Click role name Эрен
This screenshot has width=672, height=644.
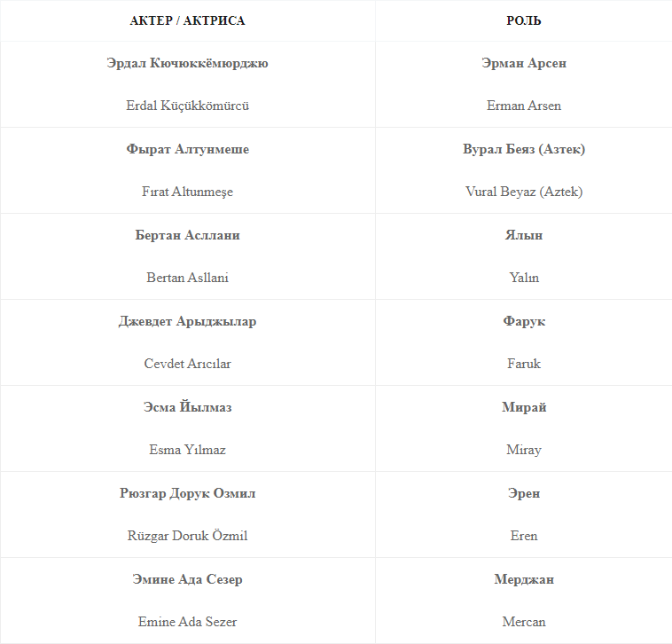point(523,493)
